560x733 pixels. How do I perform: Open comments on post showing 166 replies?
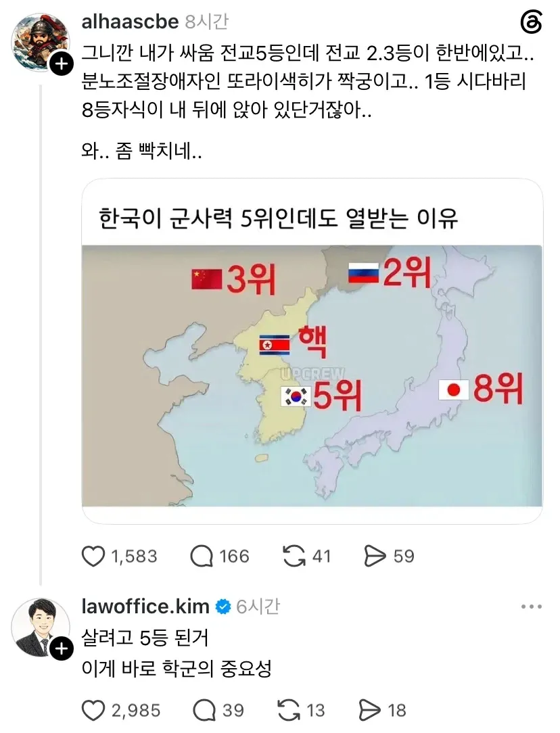tap(202, 557)
